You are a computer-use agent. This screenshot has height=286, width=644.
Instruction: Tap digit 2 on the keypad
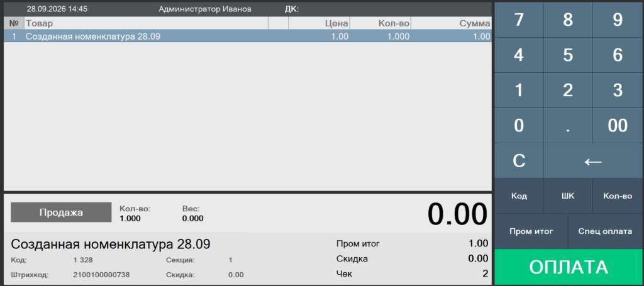pyautogui.click(x=568, y=91)
